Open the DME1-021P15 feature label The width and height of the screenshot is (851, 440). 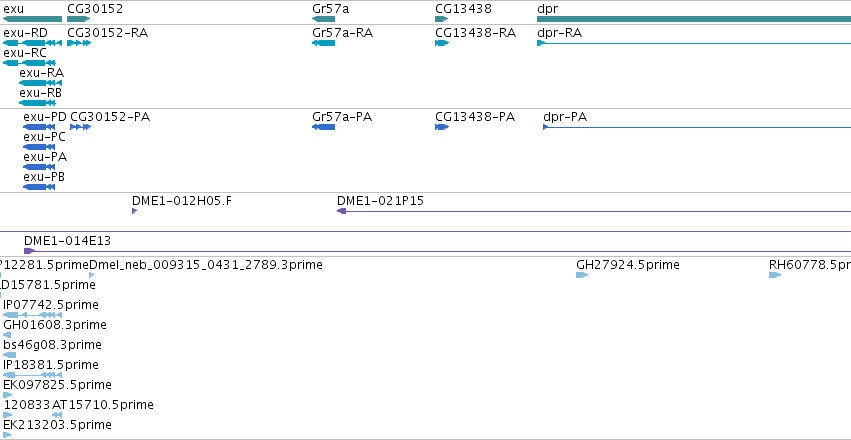pos(380,201)
